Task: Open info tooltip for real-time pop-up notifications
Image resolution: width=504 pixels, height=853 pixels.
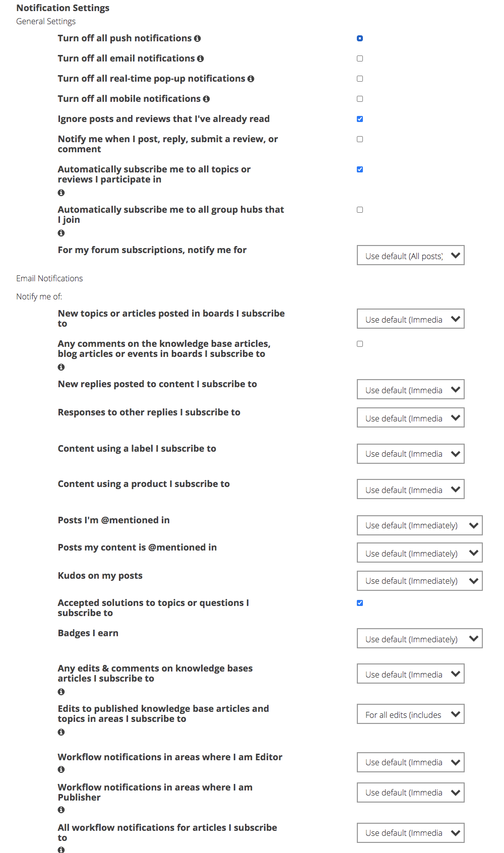Action: tap(251, 79)
